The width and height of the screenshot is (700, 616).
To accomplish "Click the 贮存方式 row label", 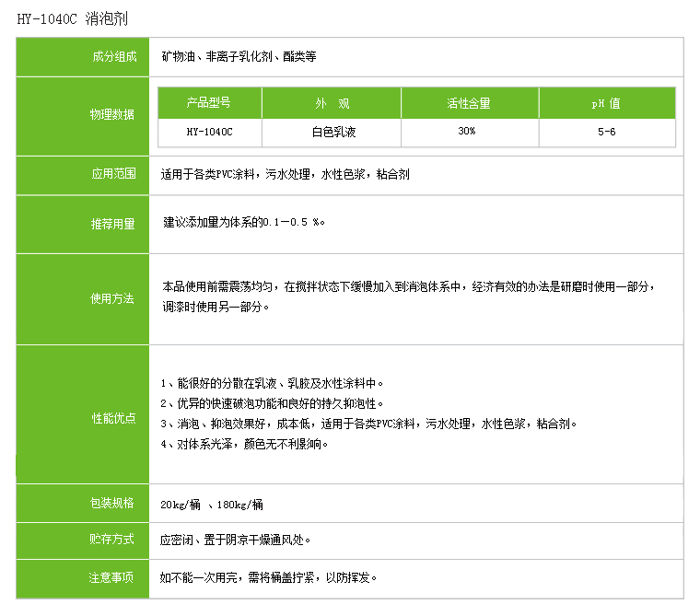I will [111, 540].
